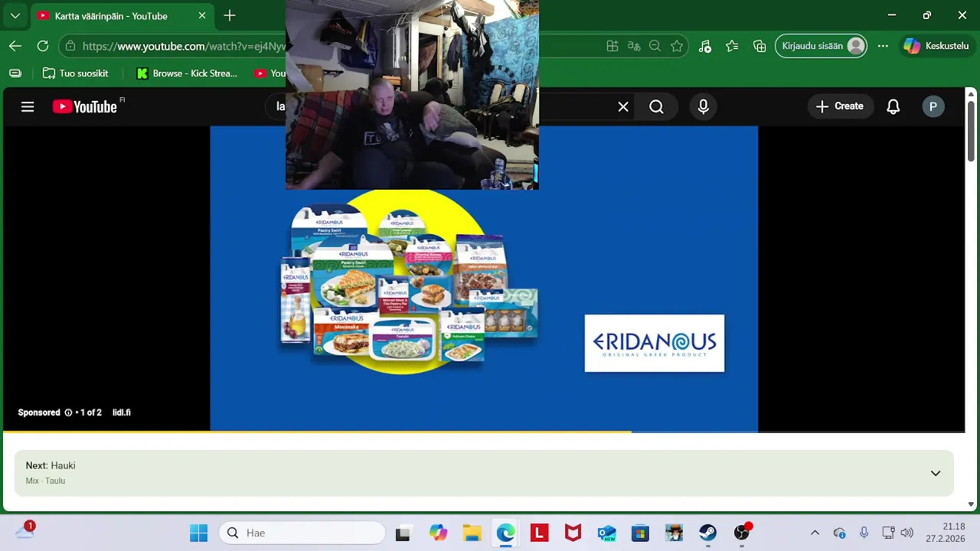
Task: Open volume control in system tray
Action: click(x=907, y=533)
